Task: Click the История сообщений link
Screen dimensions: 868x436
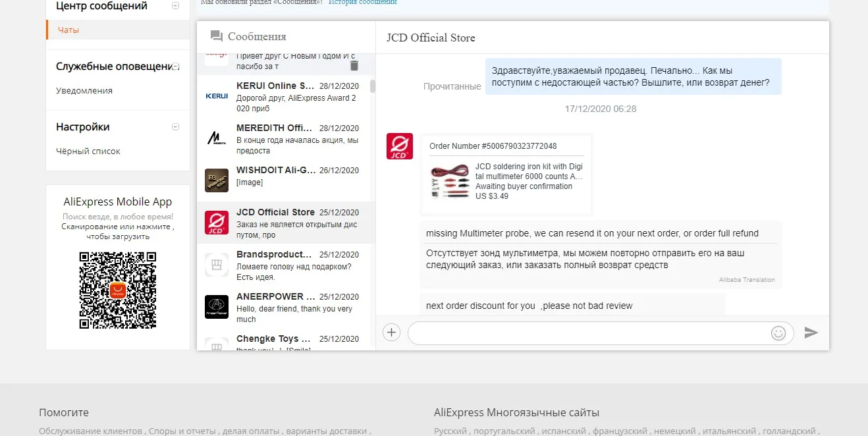Action: coord(362,3)
